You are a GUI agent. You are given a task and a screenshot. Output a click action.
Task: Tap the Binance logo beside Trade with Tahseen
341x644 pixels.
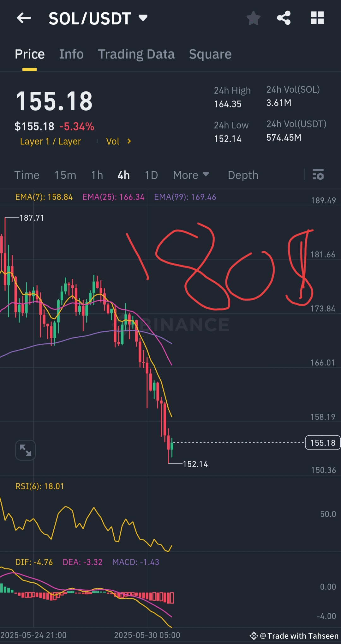254,636
